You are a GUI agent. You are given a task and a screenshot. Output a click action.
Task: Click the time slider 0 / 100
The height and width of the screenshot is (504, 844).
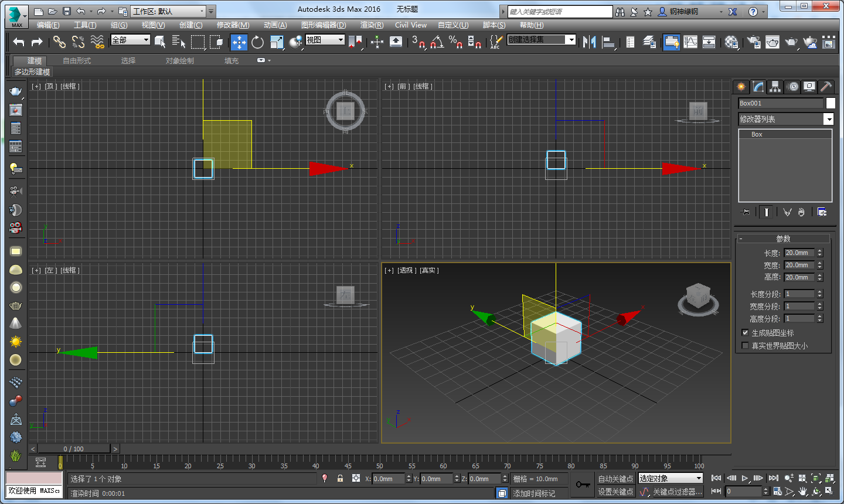pyautogui.click(x=74, y=449)
